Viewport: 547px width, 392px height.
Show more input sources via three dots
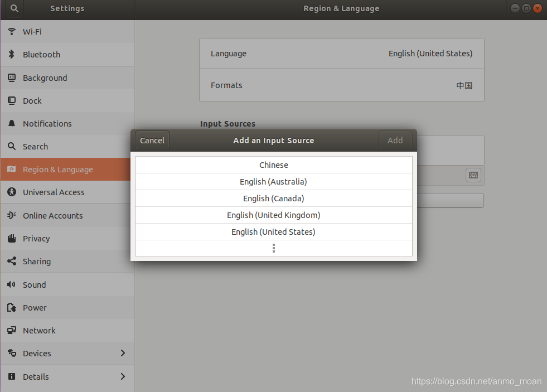pos(273,248)
